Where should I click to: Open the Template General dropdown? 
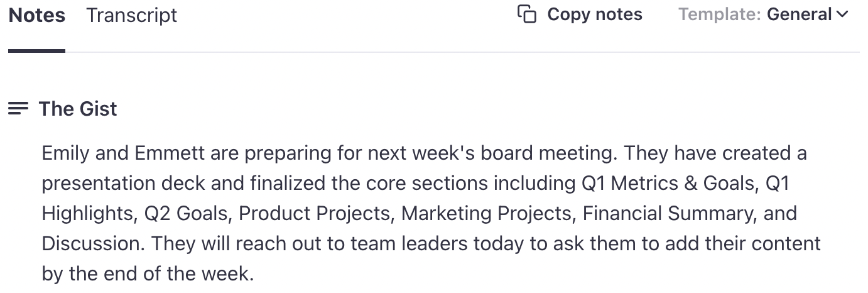[x=763, y=14]
